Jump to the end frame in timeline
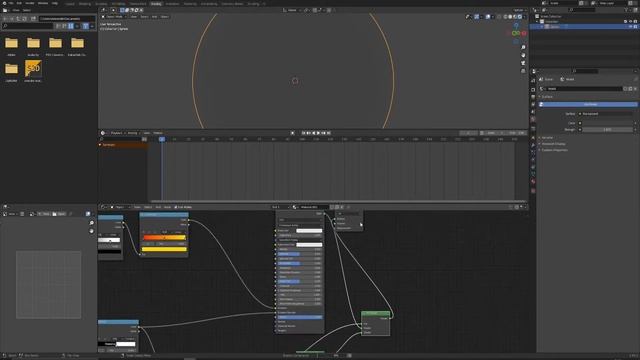The image size is (640, 360). 329,133
